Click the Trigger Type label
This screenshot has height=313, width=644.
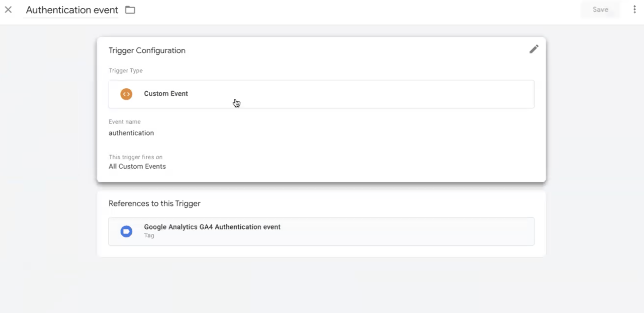(126, 71)
